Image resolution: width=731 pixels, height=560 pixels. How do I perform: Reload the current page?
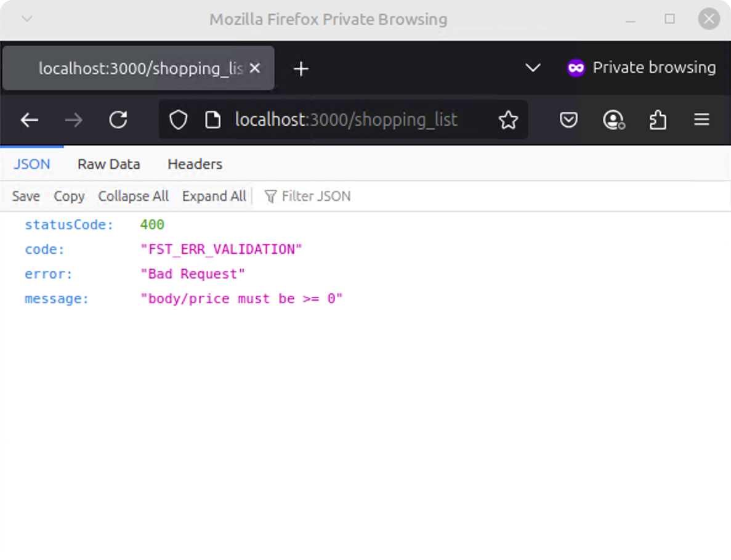118,120
